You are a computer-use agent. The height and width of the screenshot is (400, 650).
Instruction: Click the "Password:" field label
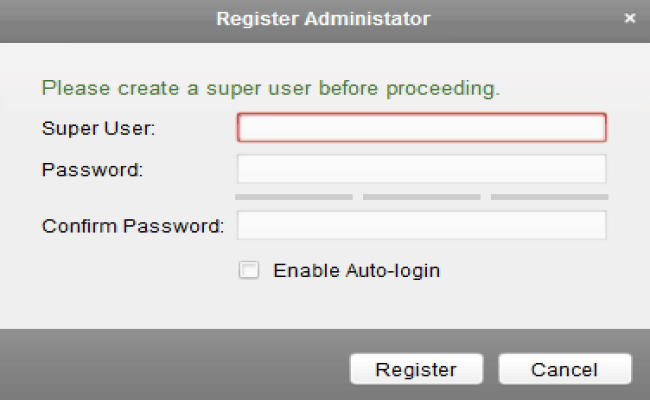(x=93, y=170)
